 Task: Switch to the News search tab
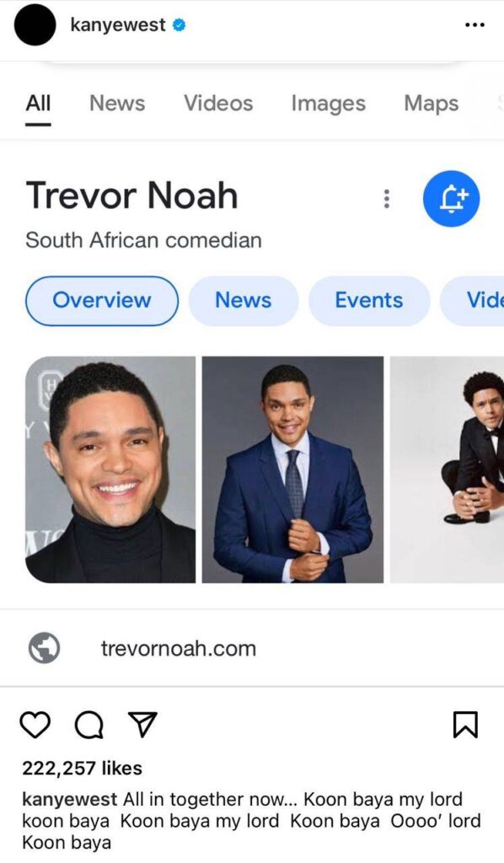117,104
